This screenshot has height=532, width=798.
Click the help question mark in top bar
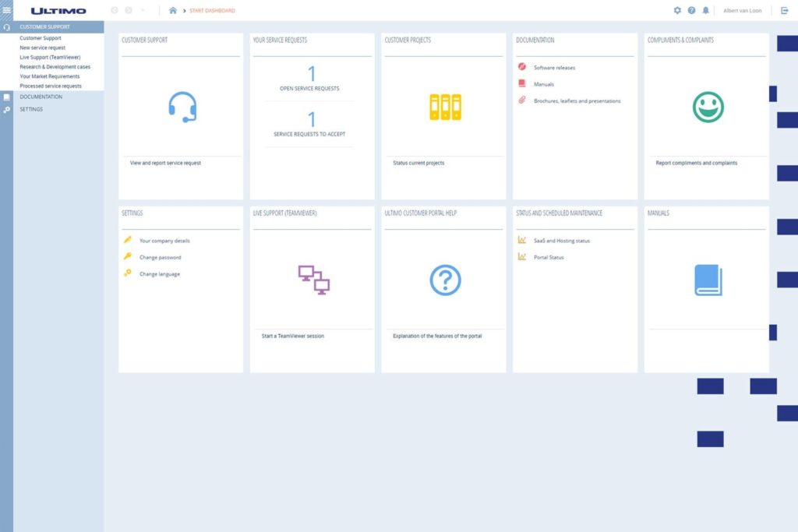(691, 10)
